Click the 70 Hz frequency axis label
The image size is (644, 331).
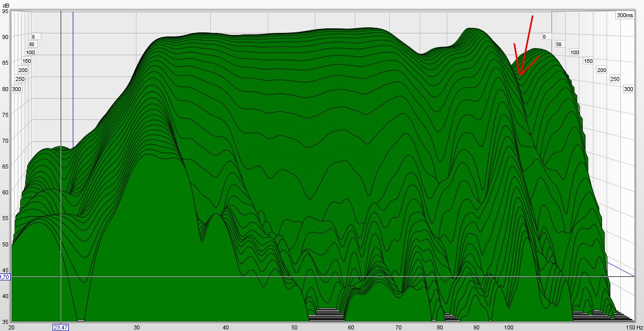pos(398,327)
